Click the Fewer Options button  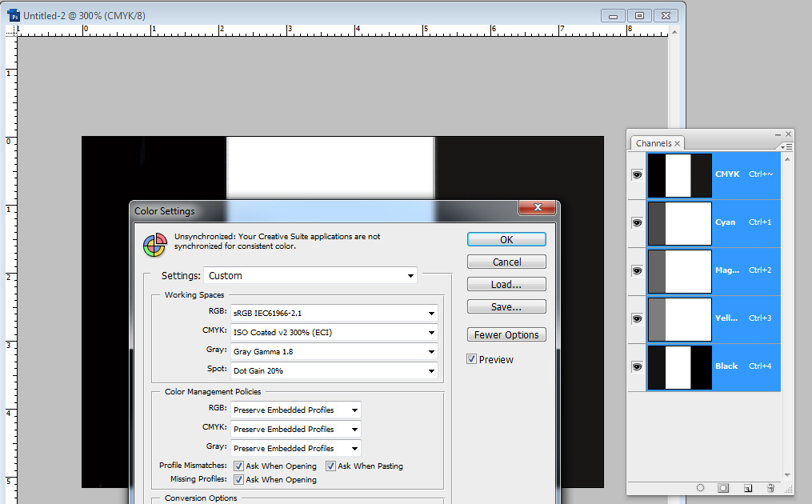pyautogui.click(x=506, y=334)
